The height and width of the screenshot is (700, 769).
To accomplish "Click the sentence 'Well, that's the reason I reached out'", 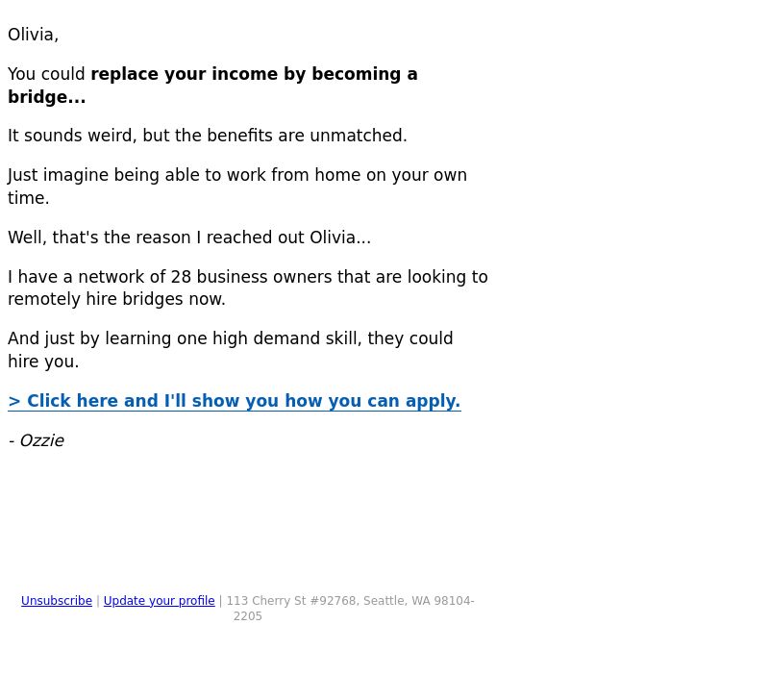I will [x=189, y=237].
